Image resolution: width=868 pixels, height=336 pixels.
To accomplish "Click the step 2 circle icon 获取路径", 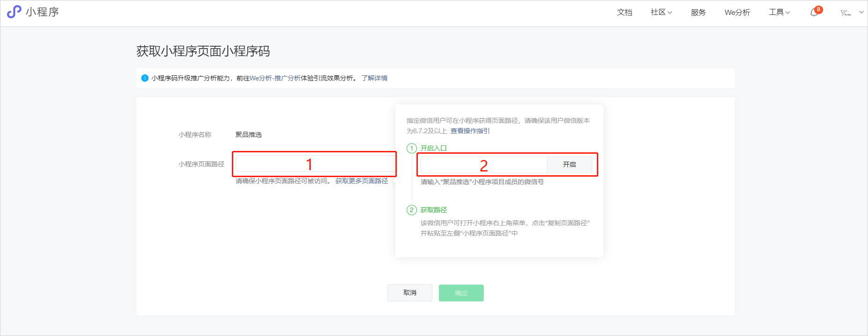I will click(x=411, y=210).
